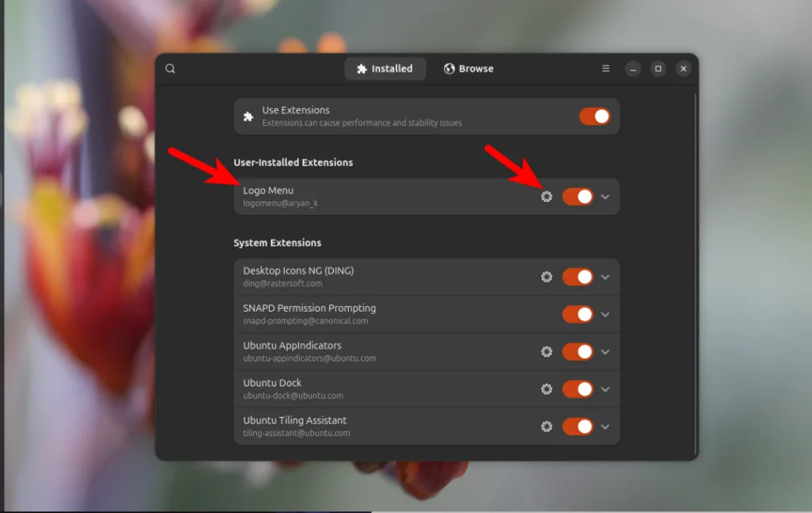Switch to the Browse tab
This screenshot has height=513, width=812.
(x=469, y=68)
